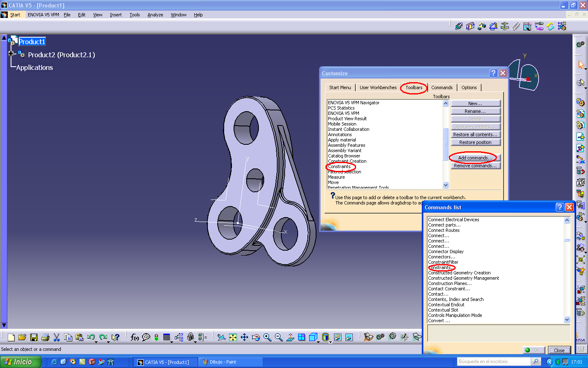Click the Normal View icon
The image size is (588, 368).
(x=290, y=337)
